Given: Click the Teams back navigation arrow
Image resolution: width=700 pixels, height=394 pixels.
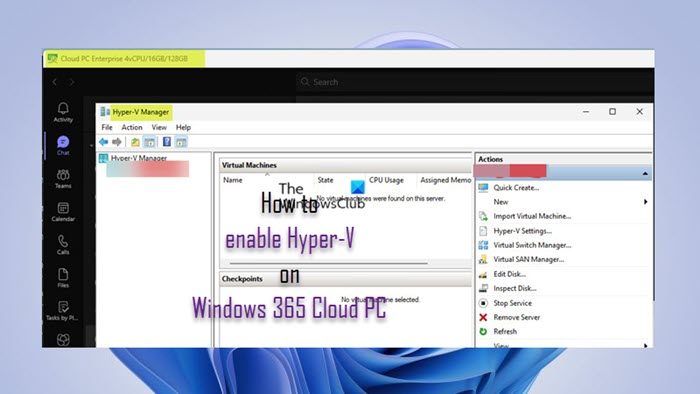Looking at the screenshot, I should 54,82.
